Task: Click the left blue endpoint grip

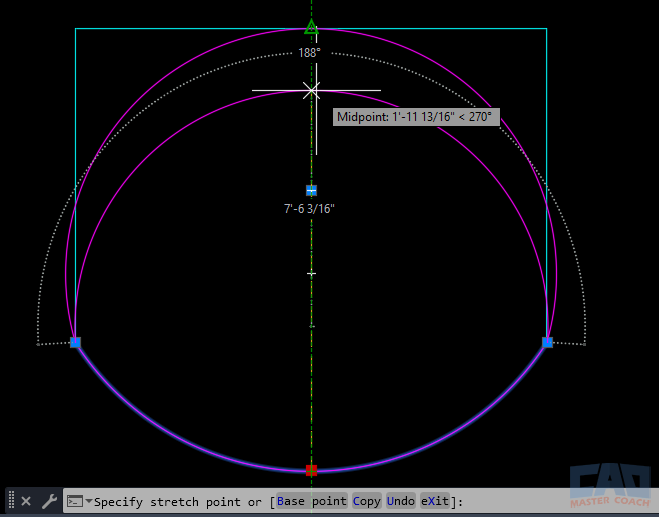Action: coord(75,343)
